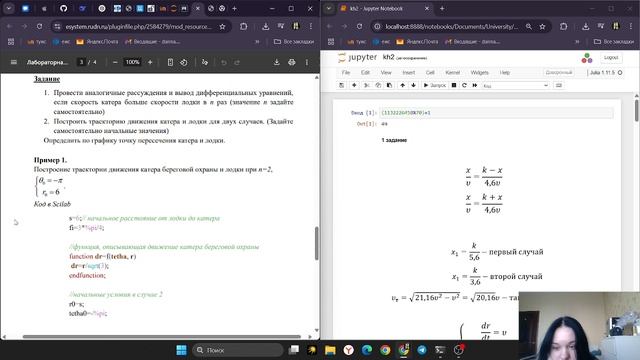Screen dimensions: 640x360
Task: Open the command palette keyboard icon
Action: [559, 85]
